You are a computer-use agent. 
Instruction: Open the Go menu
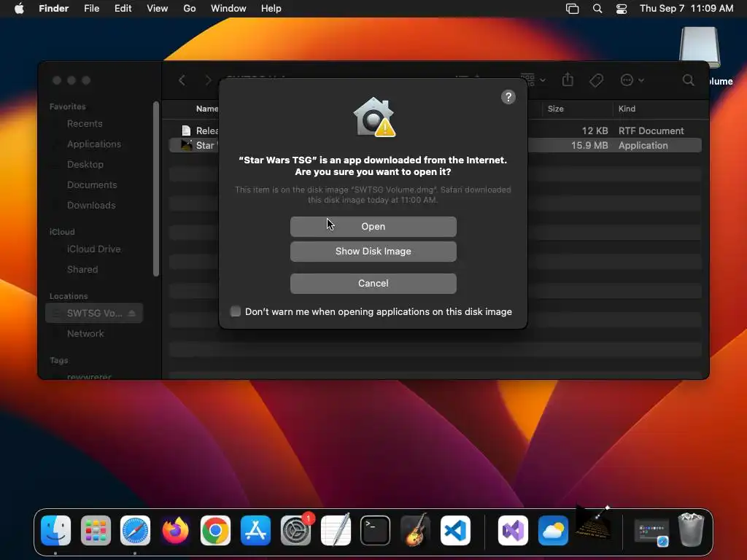point(190,9)
